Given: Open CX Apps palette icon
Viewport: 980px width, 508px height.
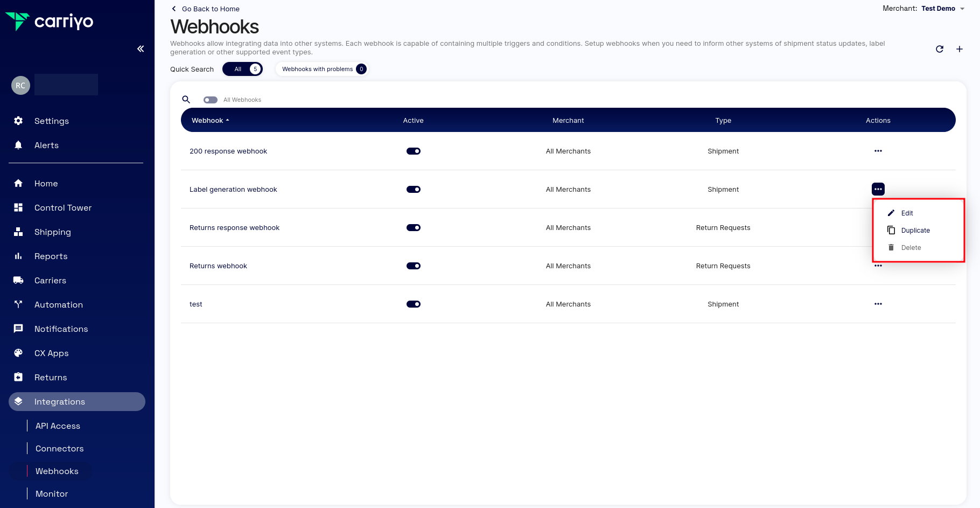Looking at the screenshot, I should click(18, 353).
